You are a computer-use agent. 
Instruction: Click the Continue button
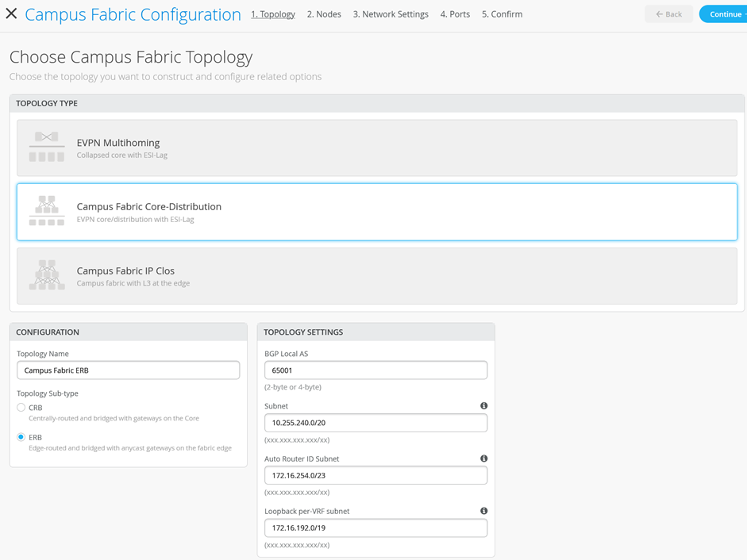pyautogui.click(x=724, y=14)
